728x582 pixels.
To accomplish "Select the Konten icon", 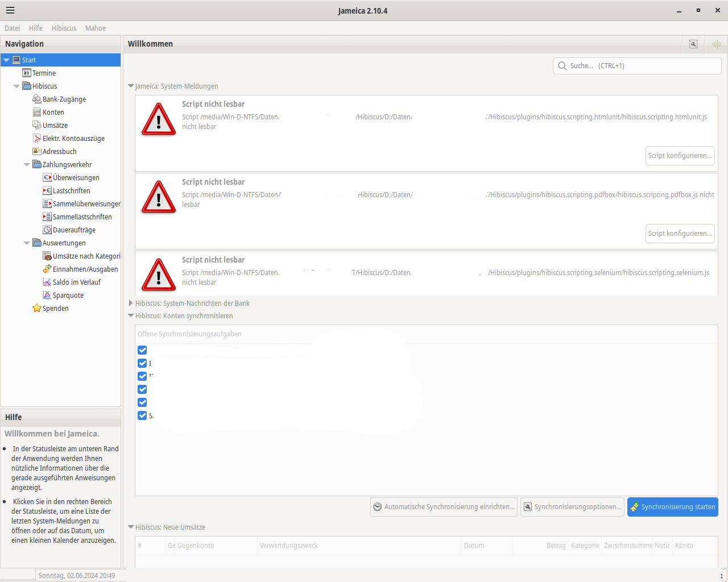I will 36,112.
